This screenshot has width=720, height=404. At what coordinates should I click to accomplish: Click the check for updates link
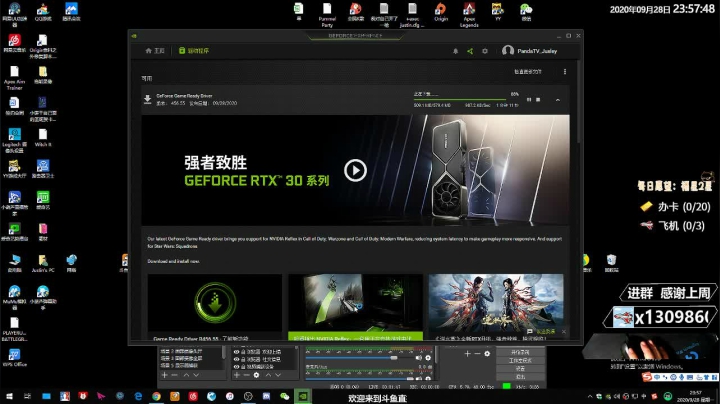tap(528, 72)
